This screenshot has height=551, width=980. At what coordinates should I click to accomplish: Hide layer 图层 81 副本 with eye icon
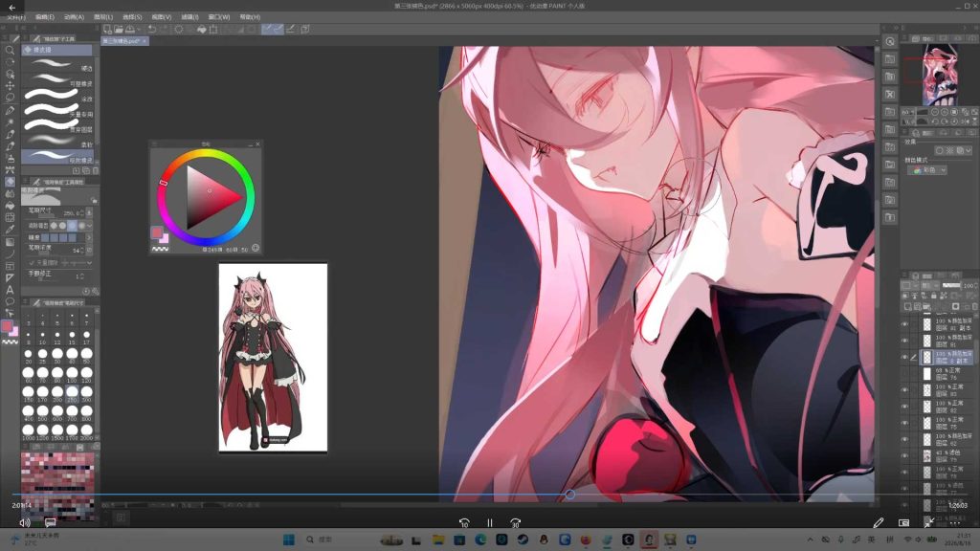click(x=904, y=324)
